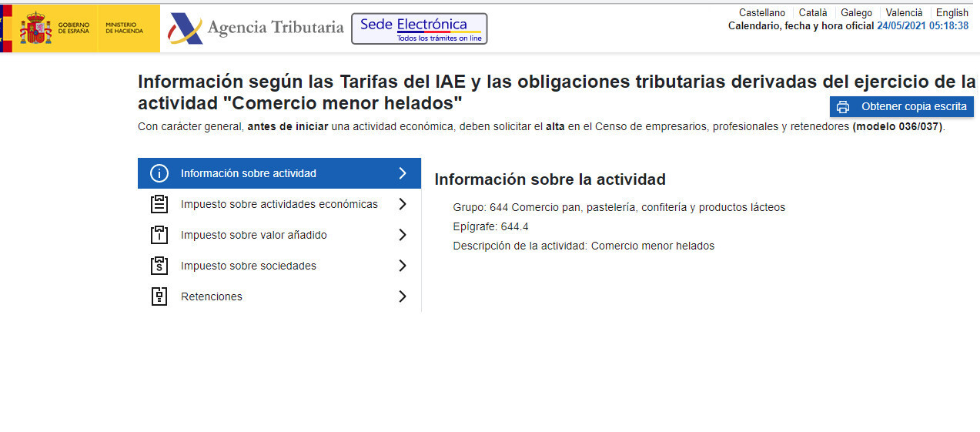Click the clipboard icon for Impuesto sobre actividades económicas

click(x=159, y=204)
